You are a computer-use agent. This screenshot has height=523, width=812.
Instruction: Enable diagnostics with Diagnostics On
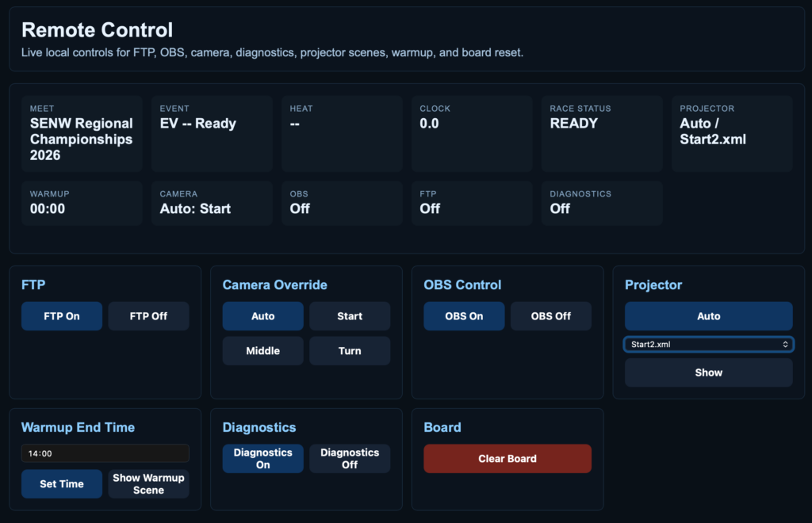263,459
